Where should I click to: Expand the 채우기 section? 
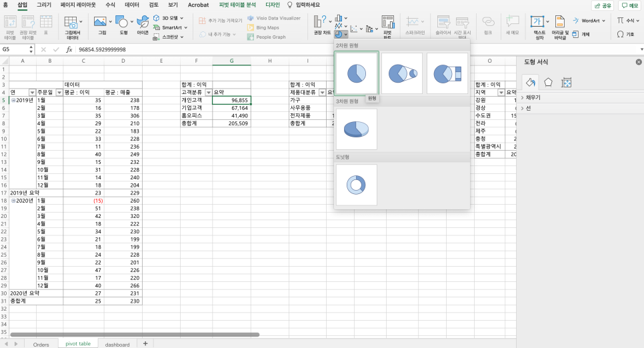[531, 97]
